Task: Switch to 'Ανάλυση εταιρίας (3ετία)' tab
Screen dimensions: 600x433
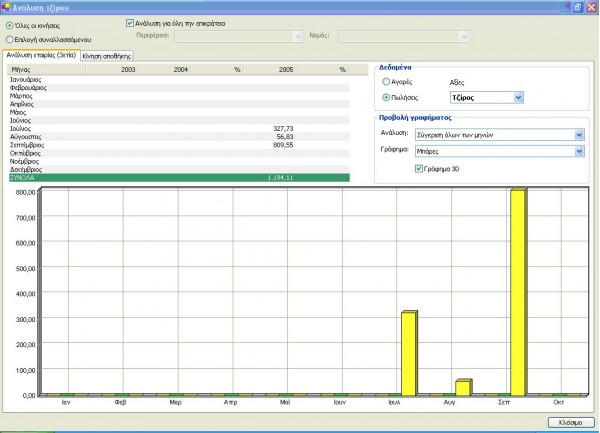Action: 41,55
